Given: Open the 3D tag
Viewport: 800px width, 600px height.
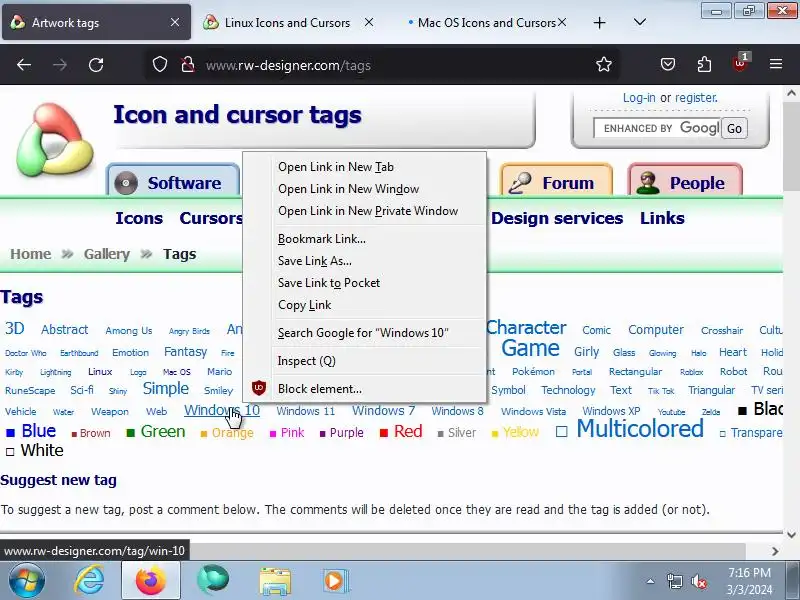Looking at the screenshot, I should pos(15,329).
